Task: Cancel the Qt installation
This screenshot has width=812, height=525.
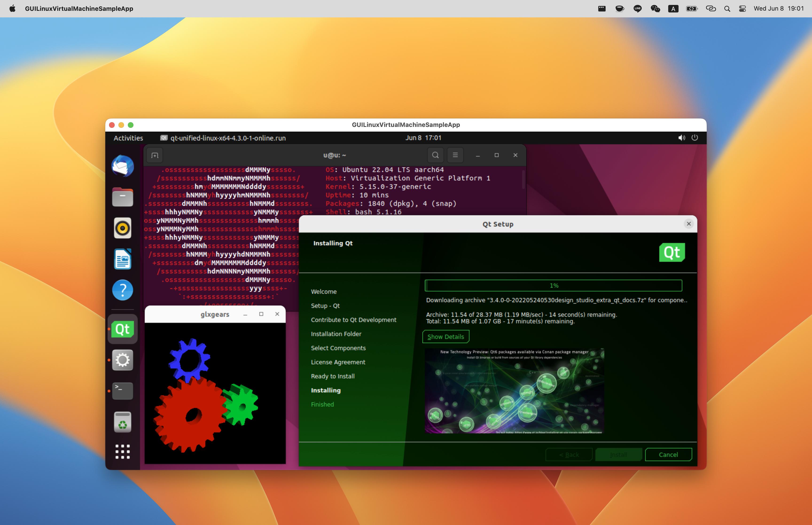Action: coord(668,455)
